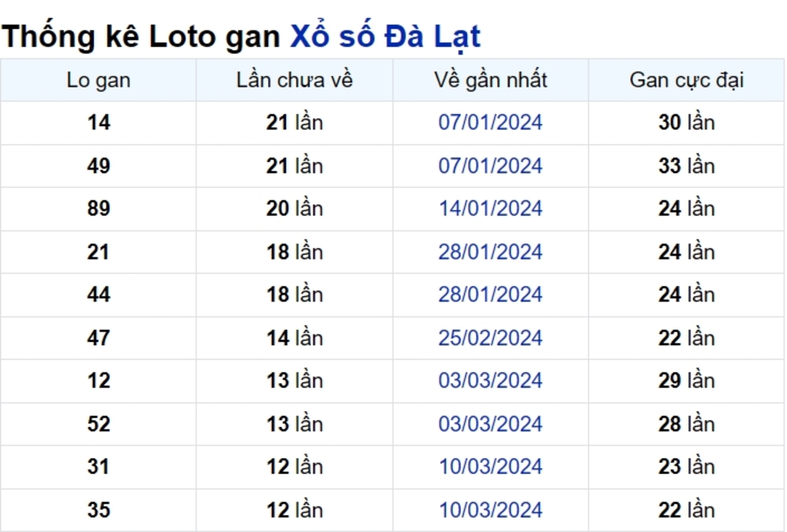Click the 'Lo gan' column header
The height and width of the screenshot is (532, 787).
click(98, 80)
